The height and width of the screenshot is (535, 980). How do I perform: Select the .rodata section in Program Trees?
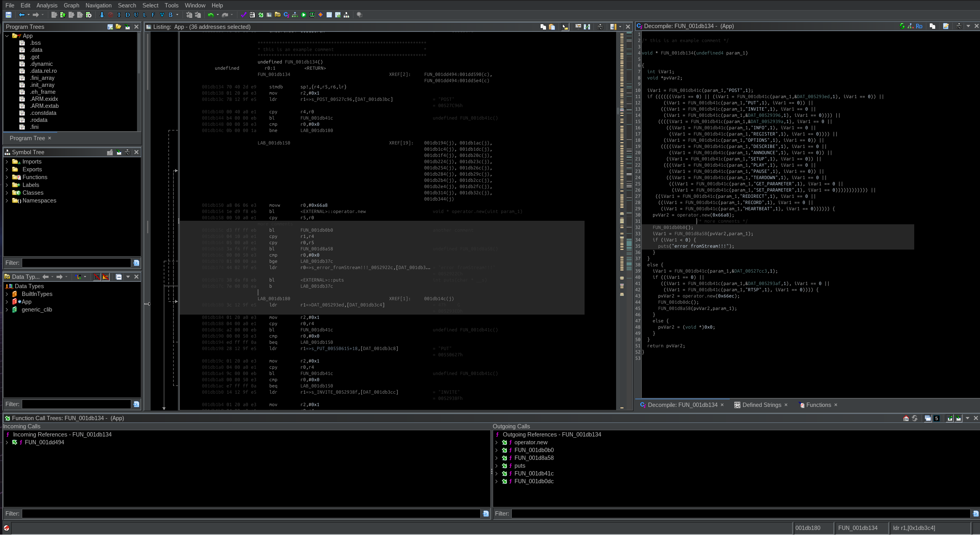point(39,120)
